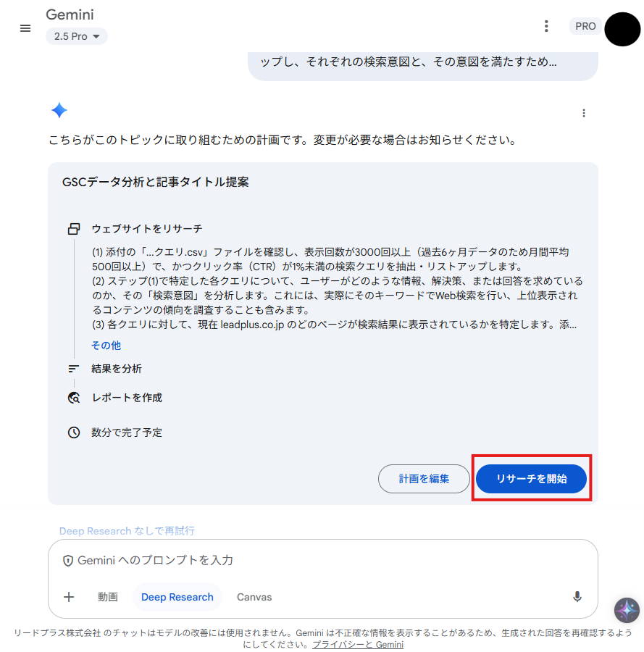Open the black account avatar

[x=622, y=29]
